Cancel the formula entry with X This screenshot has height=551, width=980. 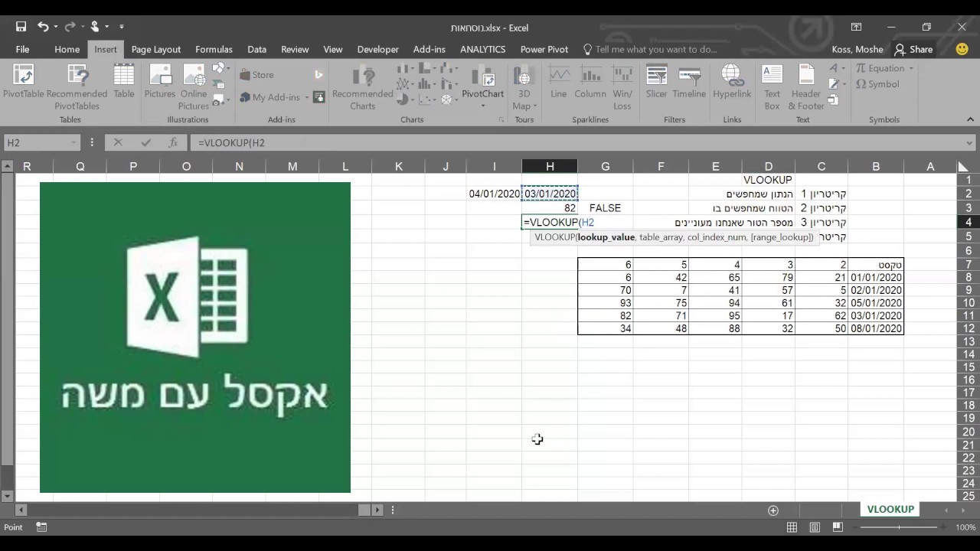118,142
